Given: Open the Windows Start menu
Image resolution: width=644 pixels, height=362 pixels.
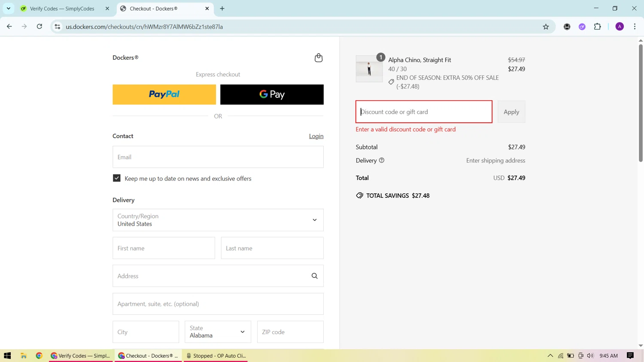Looking at the screenshot, I should click(7, 356).
